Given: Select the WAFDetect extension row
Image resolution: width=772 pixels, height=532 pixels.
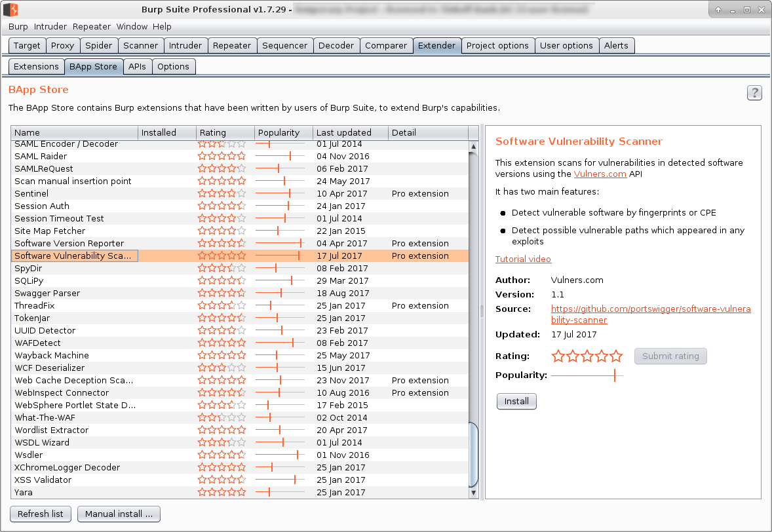Looking at the screenshot, I should pos(240,343).
